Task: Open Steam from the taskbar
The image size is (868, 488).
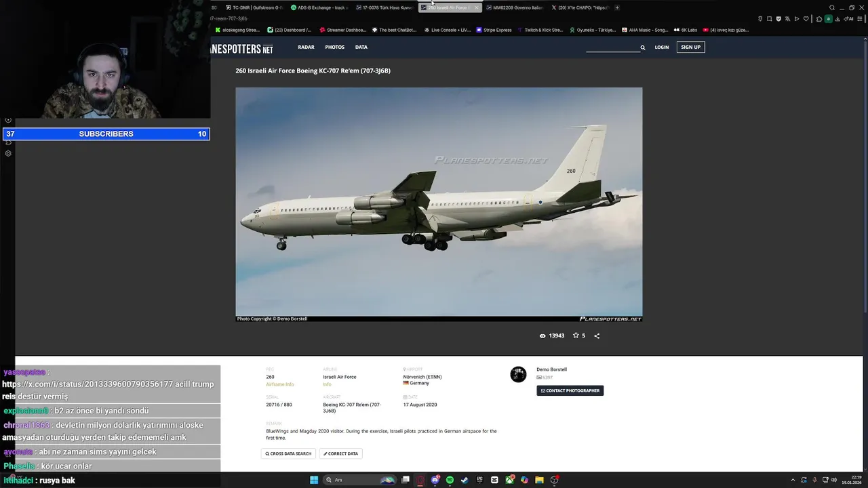Action: (465, 480)
